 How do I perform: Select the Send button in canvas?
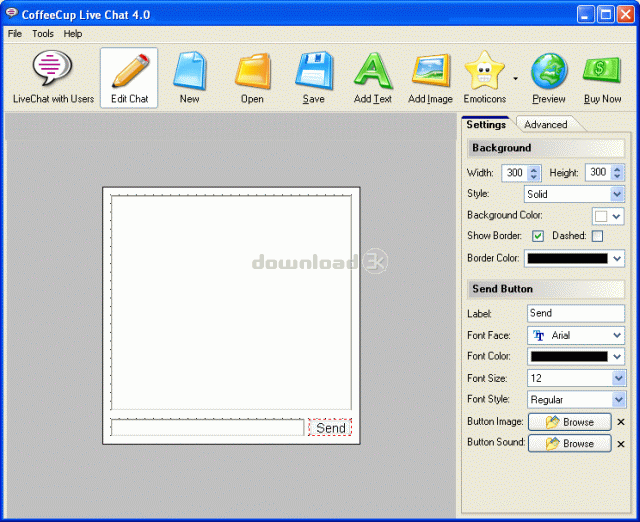tap(330, 428)
